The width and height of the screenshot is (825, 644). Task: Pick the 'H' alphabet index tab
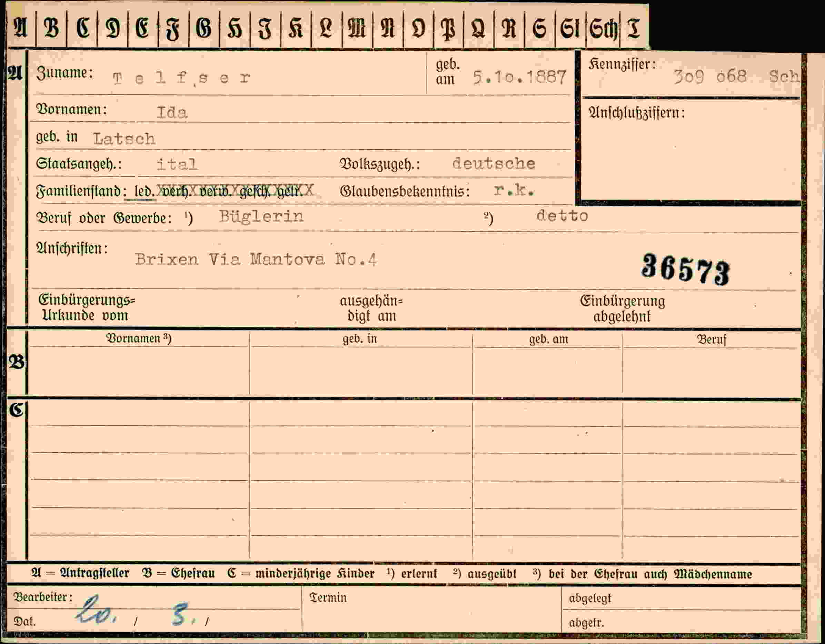[x=235, y=28]
